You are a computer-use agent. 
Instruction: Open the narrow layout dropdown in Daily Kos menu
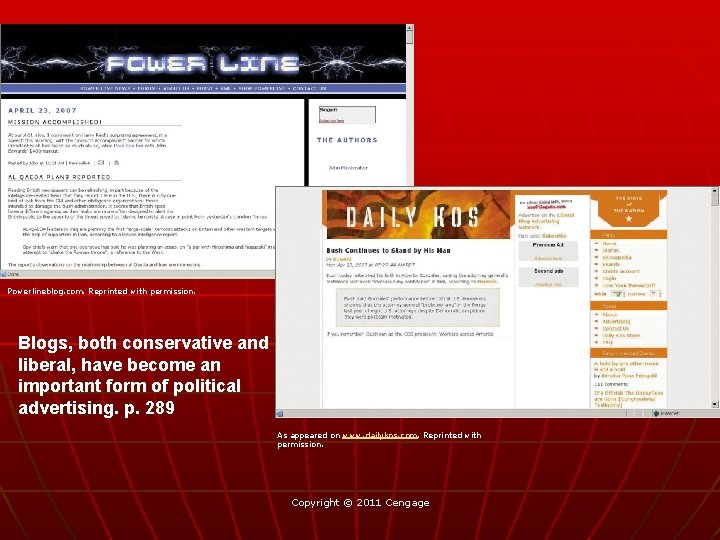point(656,294)
